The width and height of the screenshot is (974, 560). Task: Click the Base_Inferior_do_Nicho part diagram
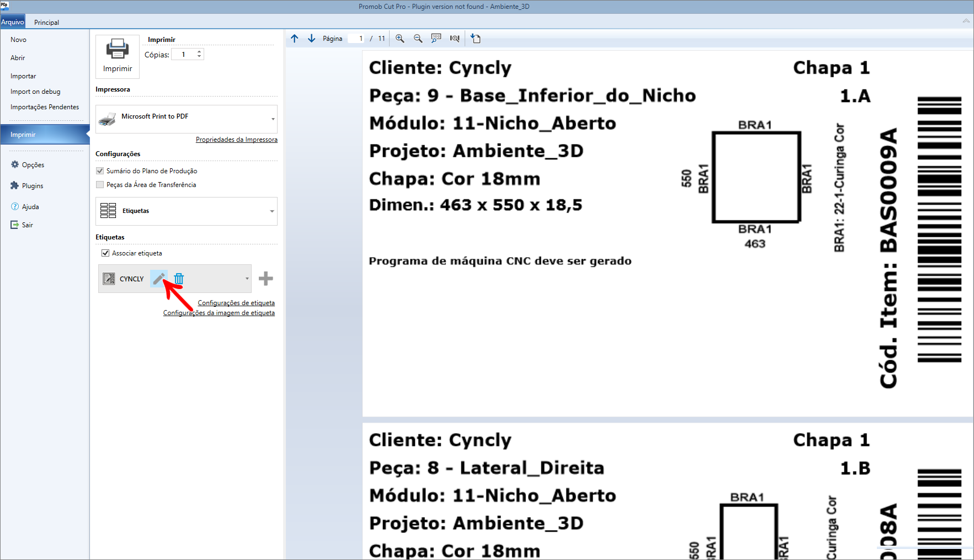(x=756, y=177)
